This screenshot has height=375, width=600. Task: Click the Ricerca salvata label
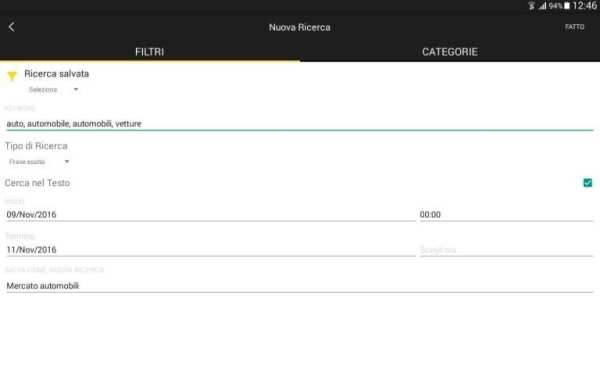pyautogui.click(x=57, y=73)
